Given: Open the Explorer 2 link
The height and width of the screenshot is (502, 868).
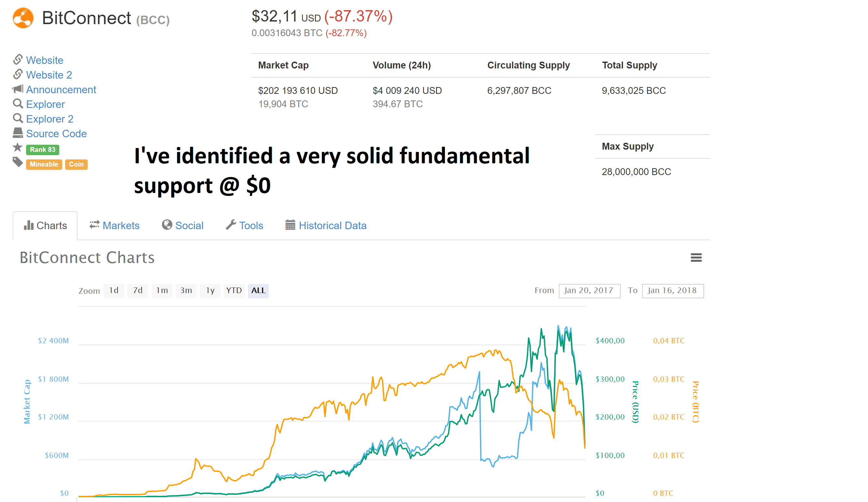Looking at the screenshot, I should coord(50,119).
